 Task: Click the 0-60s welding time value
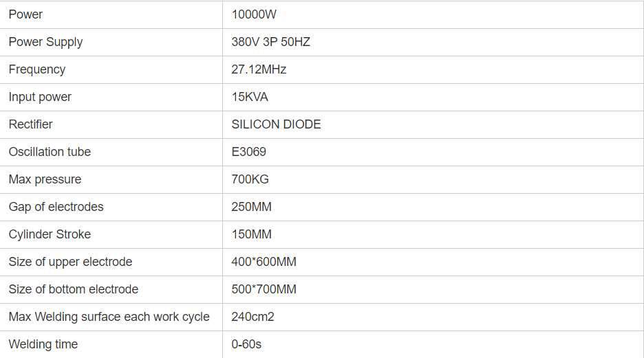(x=246, y=344)
